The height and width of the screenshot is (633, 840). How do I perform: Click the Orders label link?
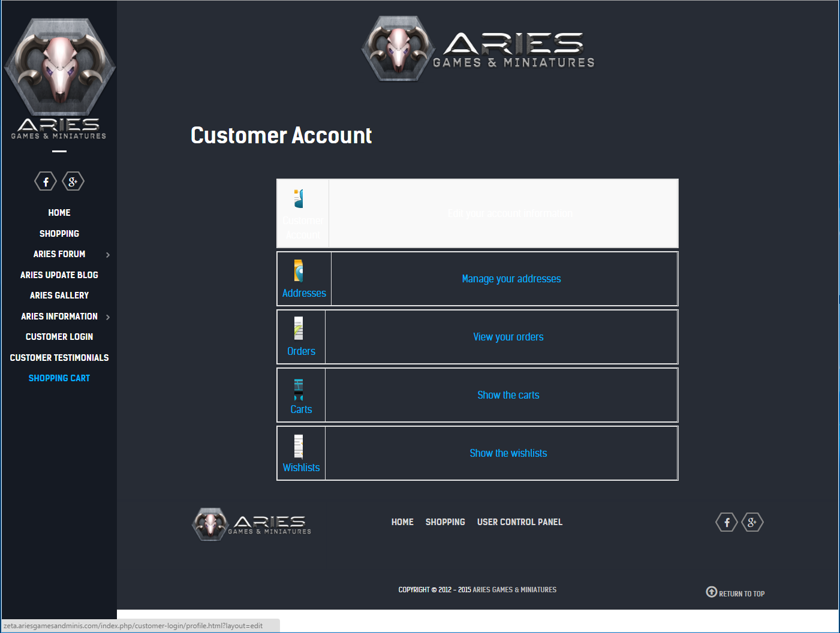(301, 351)
